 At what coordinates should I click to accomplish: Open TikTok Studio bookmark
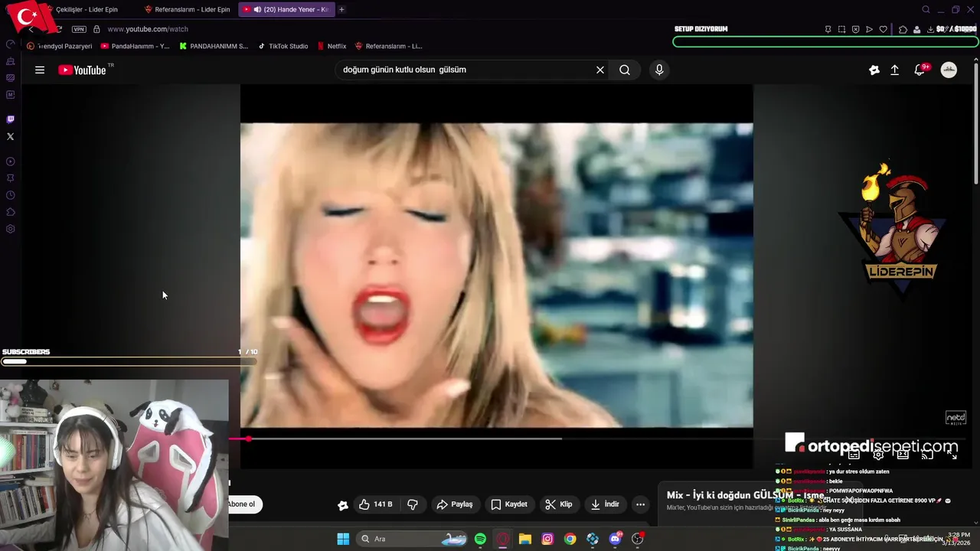(x=283, y=46)
